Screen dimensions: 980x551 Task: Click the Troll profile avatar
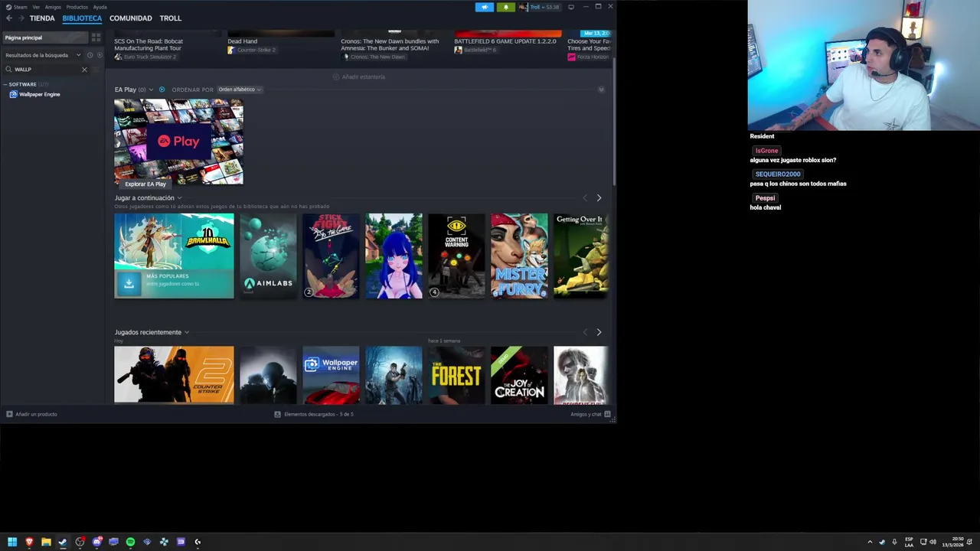(x=523, y=7)
